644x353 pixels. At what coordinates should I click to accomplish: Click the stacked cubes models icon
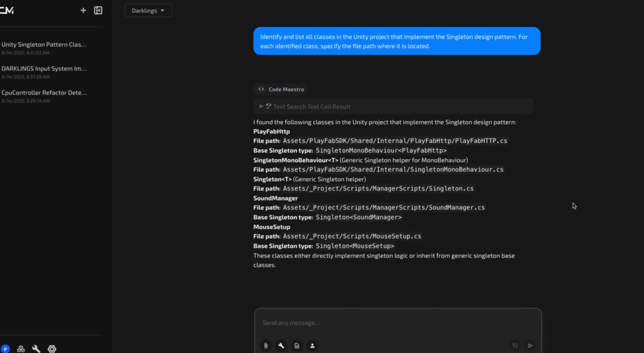(x=21, y=349)
